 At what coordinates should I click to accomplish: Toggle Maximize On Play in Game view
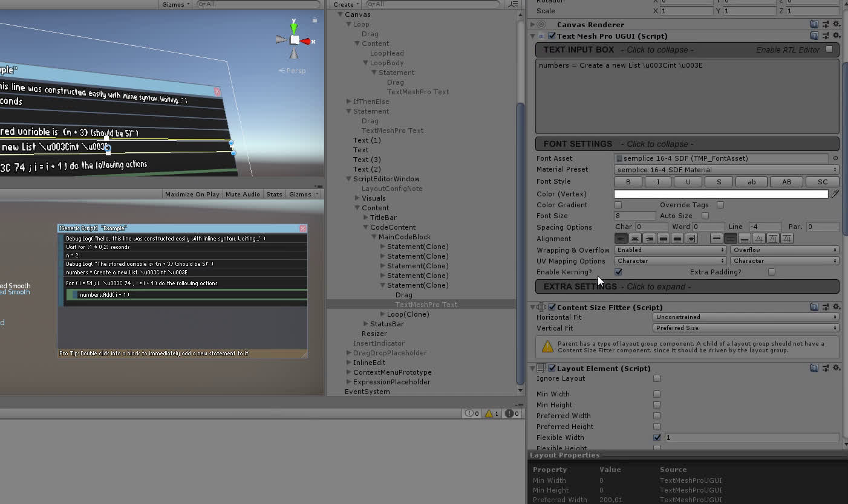pyautogui.click(x=192, y=194)
